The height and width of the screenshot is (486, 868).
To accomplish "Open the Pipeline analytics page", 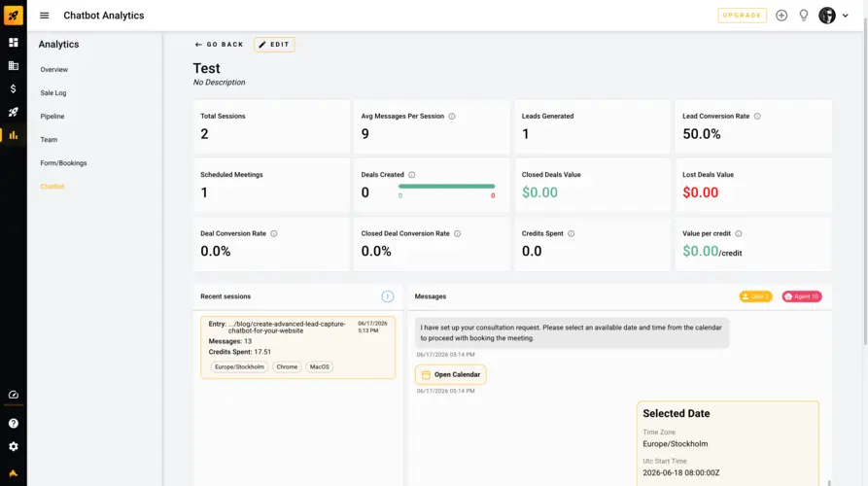I will [52, 117].
